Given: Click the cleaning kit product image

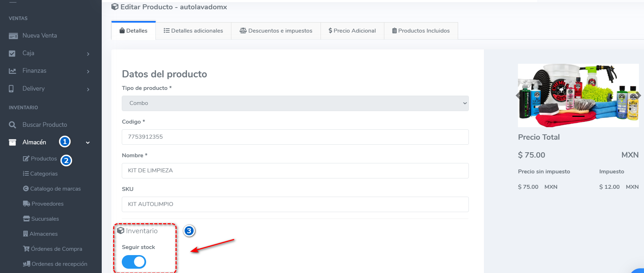Looking at the screenshot, I should [x=578, y=95].
